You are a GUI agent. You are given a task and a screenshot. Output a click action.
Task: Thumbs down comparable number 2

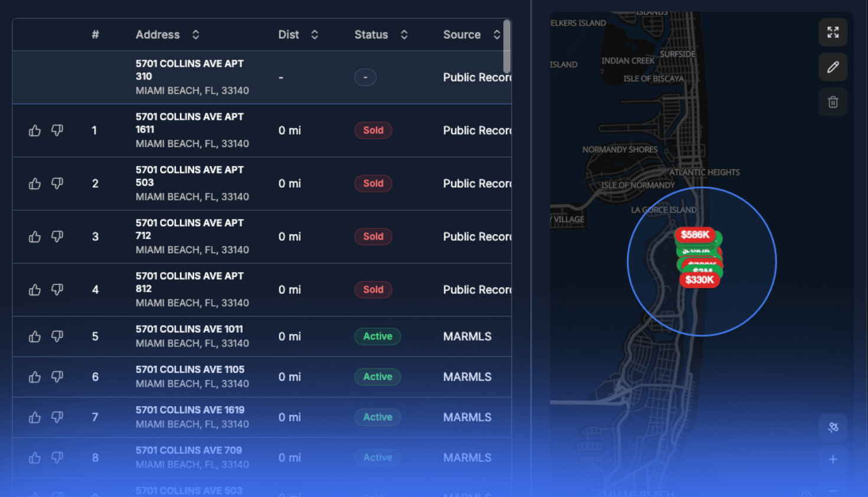pos(57,184)
